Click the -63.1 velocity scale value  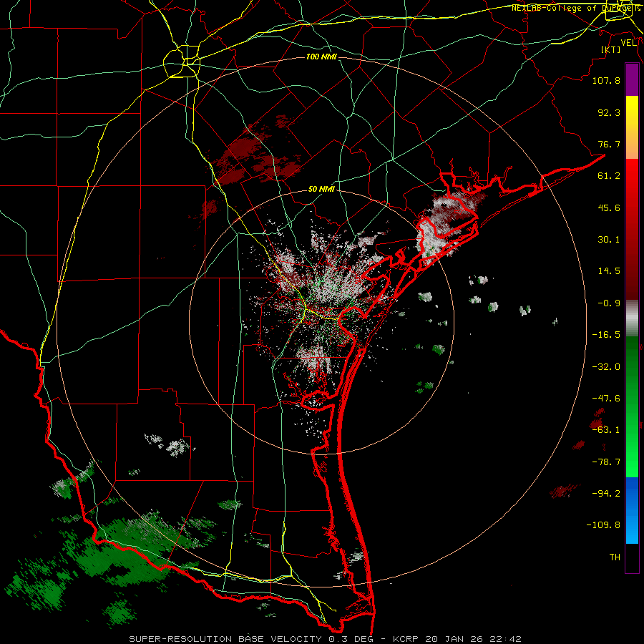[x=606, y=430]
